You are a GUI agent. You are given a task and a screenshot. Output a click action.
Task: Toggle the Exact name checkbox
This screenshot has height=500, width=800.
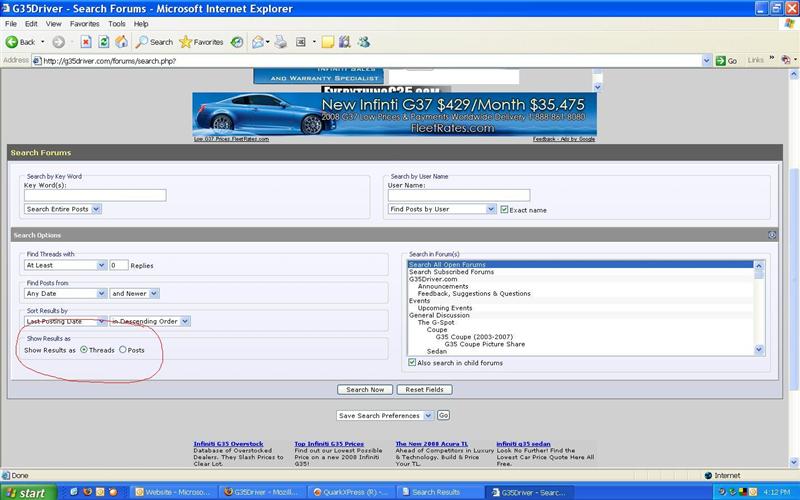[504, 210]
